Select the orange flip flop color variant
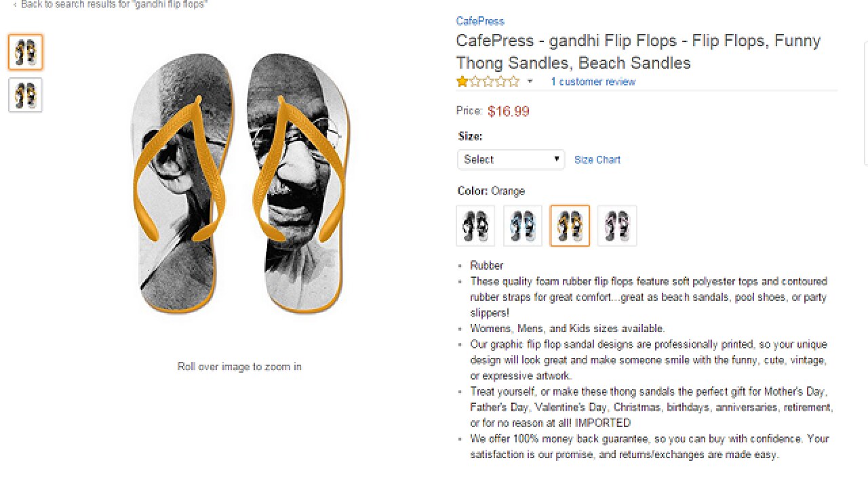This screenshot has width=868, height=488. click(570, 226)
